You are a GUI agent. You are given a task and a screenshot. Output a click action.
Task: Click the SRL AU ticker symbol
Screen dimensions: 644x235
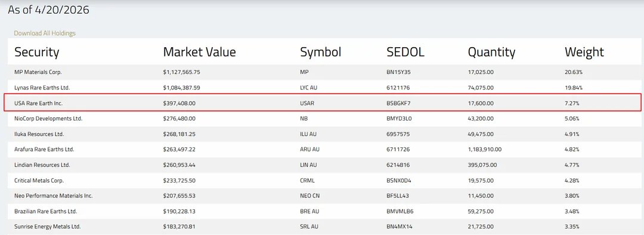coord(309,227)
